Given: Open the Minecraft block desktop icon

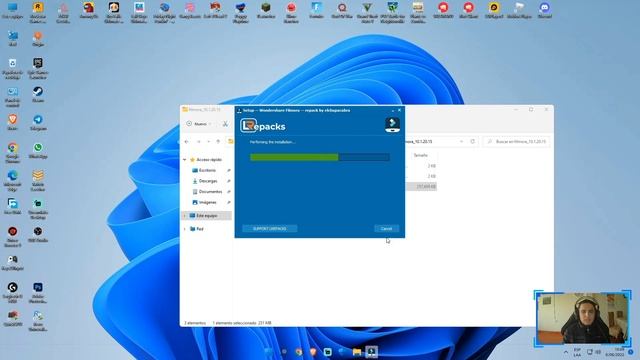Looking at the screenshot, I should pos(266,10).
